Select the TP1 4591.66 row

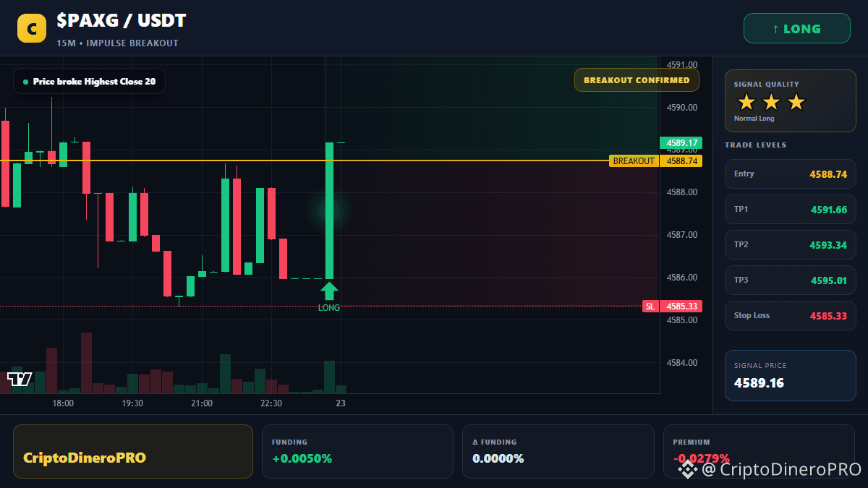[790, 209]
